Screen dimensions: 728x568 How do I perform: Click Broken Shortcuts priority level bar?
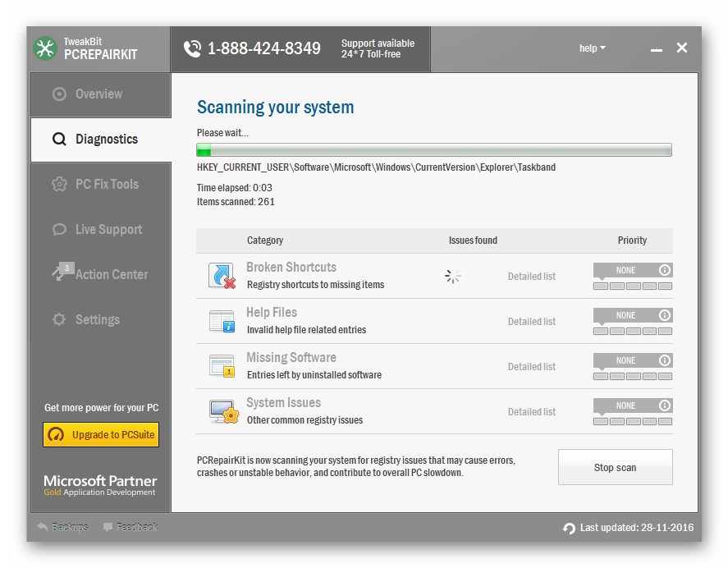[633, 286]
